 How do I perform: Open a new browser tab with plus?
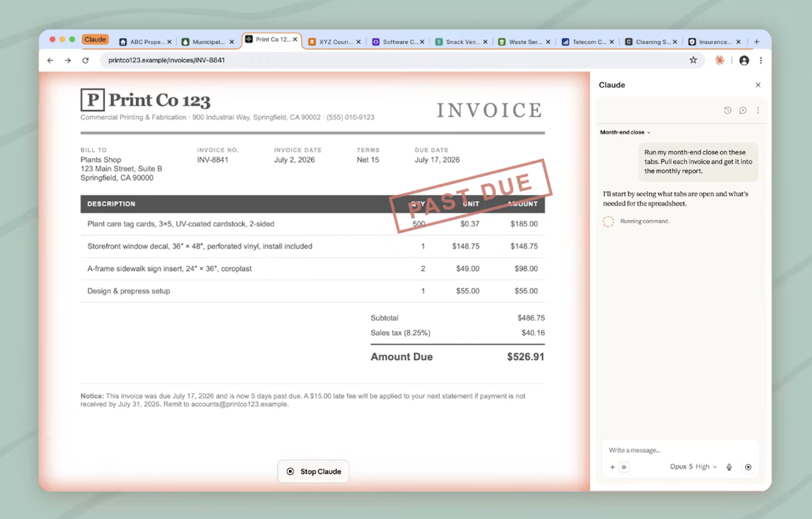pos(757,41)
